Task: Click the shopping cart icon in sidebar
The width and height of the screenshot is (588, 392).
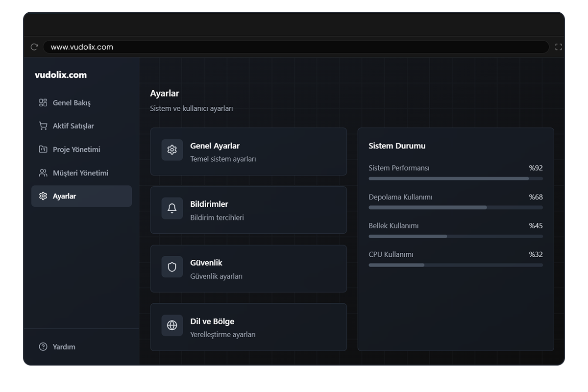Action: coord(43,126)
